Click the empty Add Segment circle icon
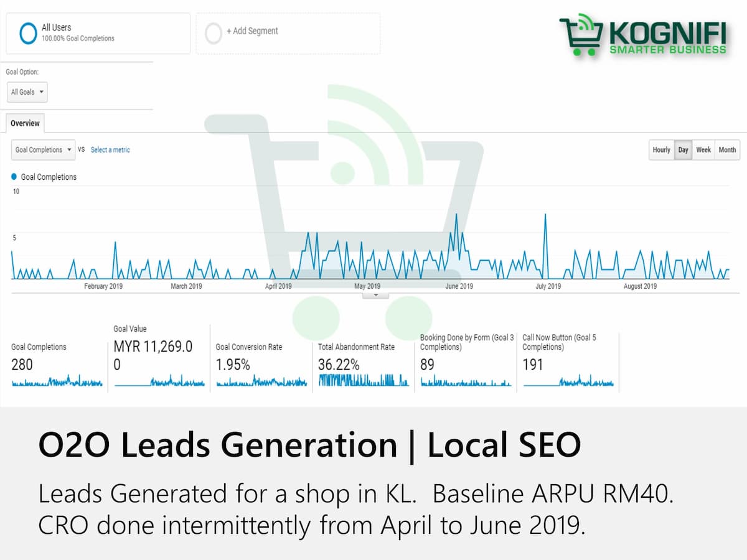 click(x=214, y=33)
